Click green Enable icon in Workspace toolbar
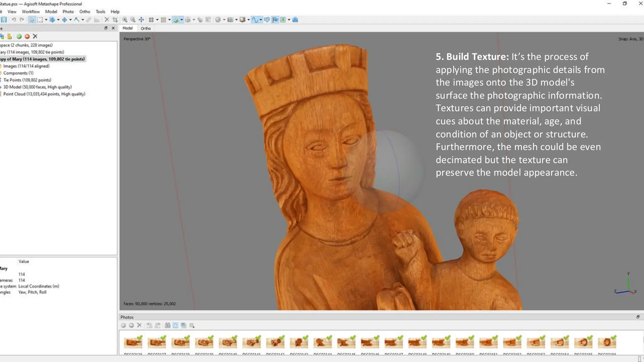Image resolution: width=644 pixels, height=362 pixels. click(19, 36)
